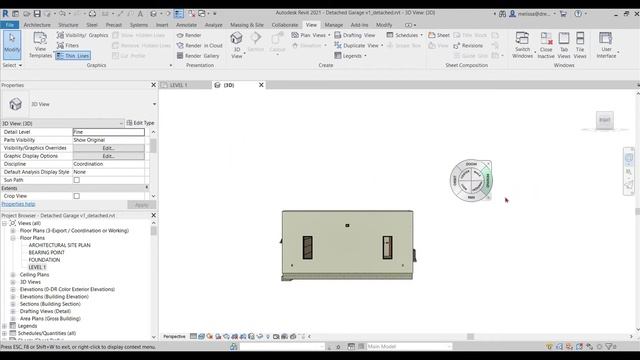Click user account sign-in button

click(x=530, y=13)
